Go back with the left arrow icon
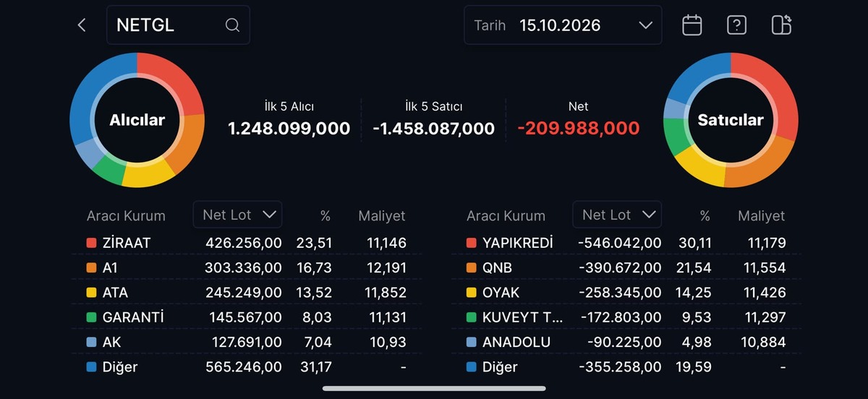Viewport: 868px width, 399px height. (81, 25)
